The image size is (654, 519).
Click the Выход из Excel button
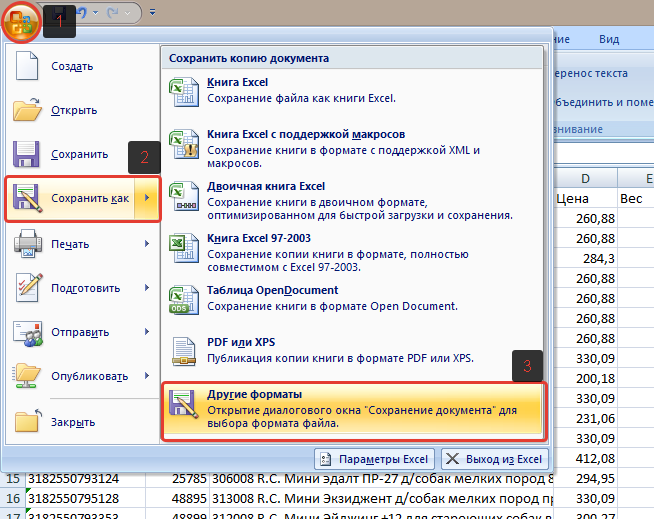495,459
